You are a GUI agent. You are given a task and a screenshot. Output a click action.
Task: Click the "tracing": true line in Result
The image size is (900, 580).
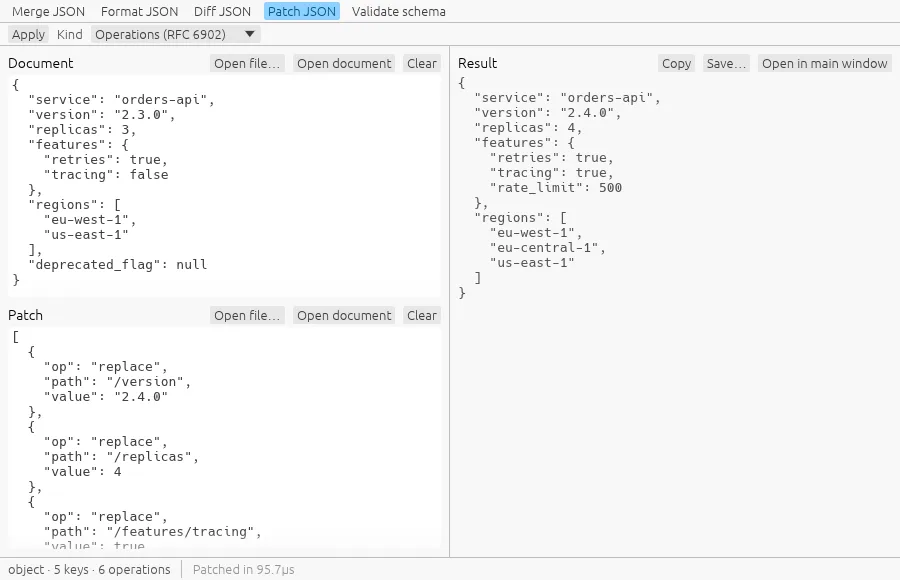pos(552,173)
